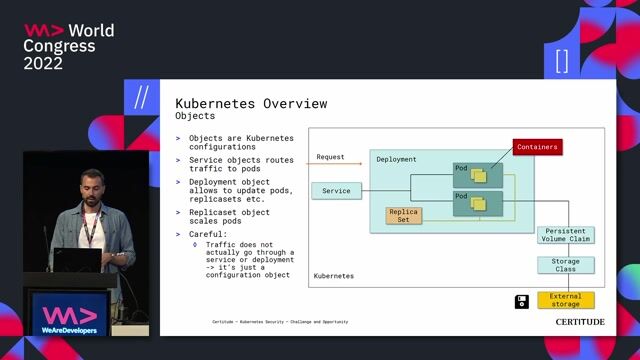Viewport: 640px width, 360px height.
Task: Click the square brackets icon in blue tile
Action: pos(562,61)
